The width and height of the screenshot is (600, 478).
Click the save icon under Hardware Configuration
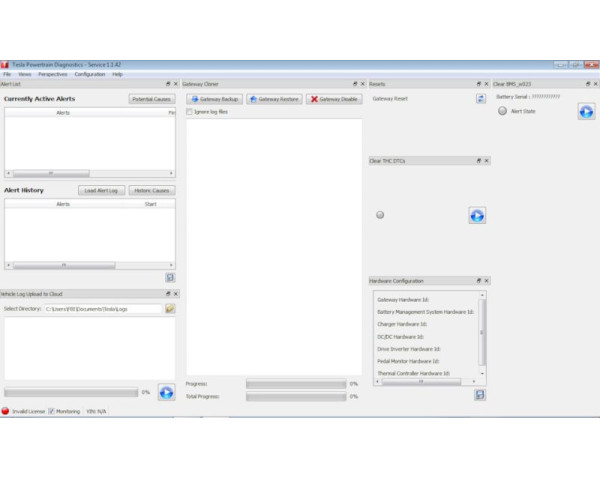click(x=480, y=394)
